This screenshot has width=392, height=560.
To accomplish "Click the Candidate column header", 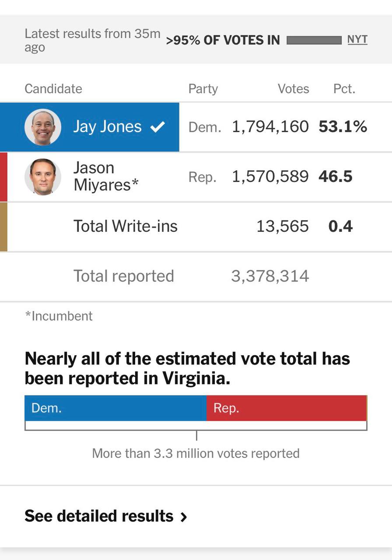I will (53, 89).
